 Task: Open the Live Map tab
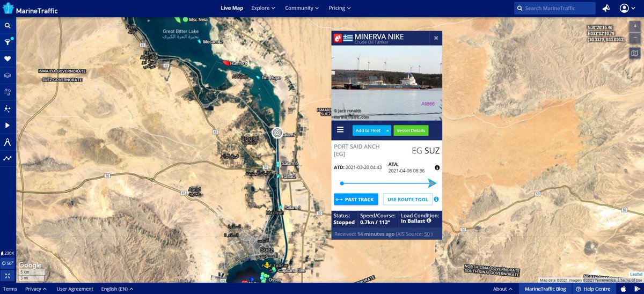point(232,8)
